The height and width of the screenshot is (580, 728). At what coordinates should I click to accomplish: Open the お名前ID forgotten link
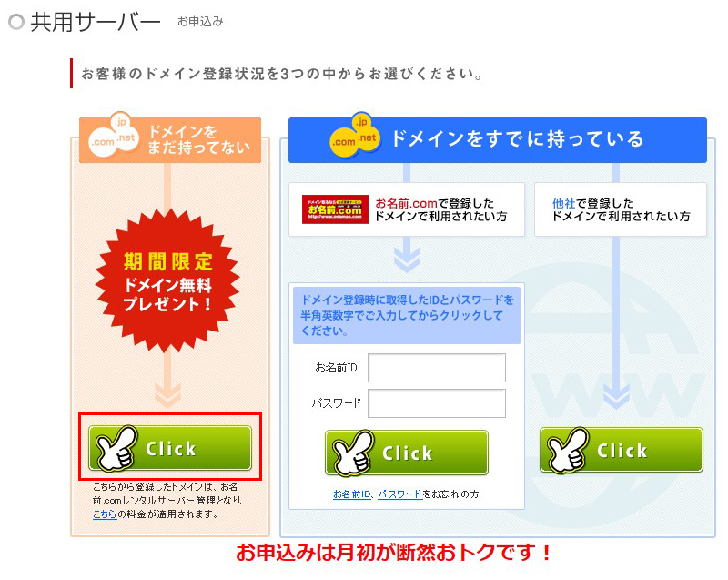(352, 494)
